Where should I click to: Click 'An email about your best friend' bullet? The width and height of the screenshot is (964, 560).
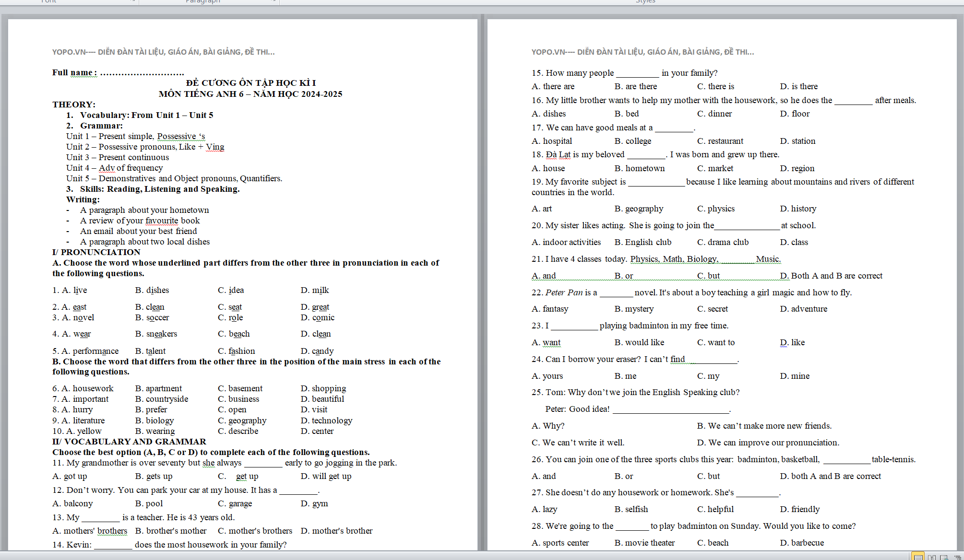point(138,231)
